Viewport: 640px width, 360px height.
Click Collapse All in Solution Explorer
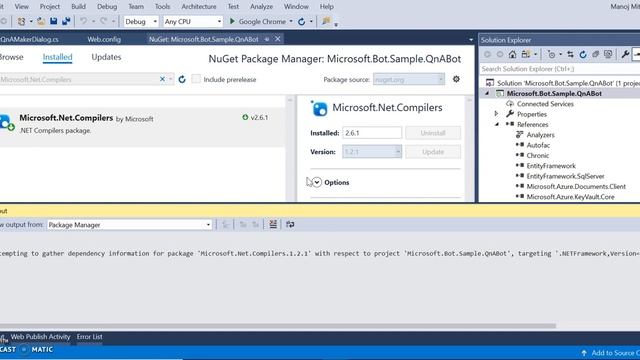pyautogui.click(x=596, y=54)
